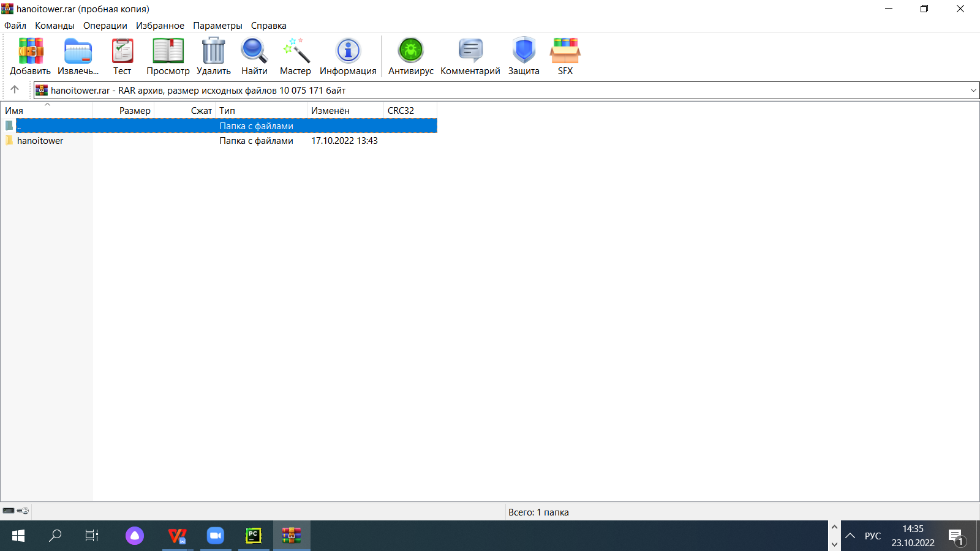
Task: Sort files by Размер column
Action: point(135,111)
